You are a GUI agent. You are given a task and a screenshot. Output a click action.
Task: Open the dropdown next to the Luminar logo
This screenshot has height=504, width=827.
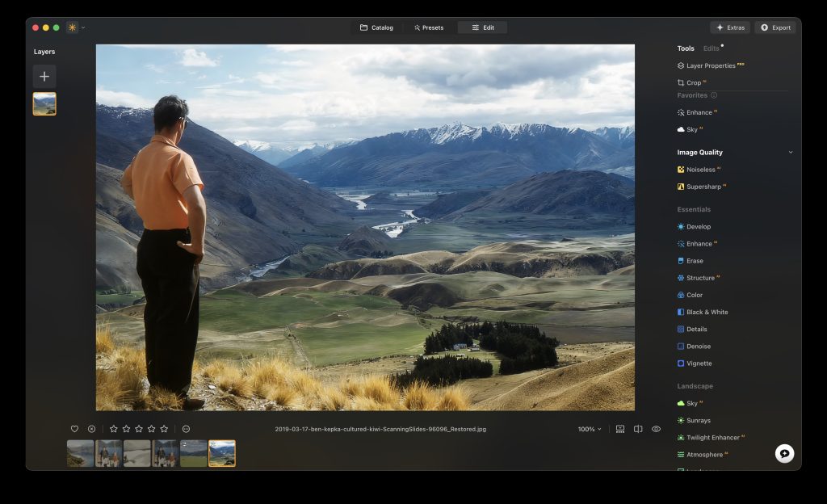82,27
